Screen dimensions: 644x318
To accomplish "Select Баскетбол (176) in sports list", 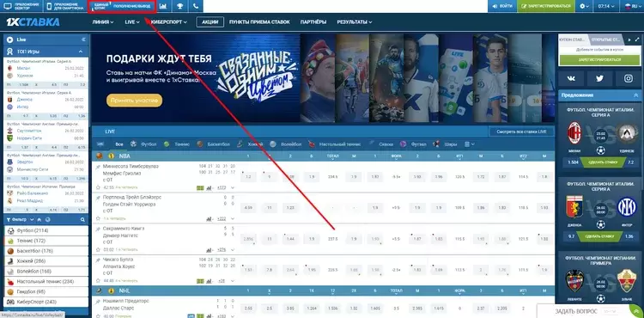I will 46,251.
